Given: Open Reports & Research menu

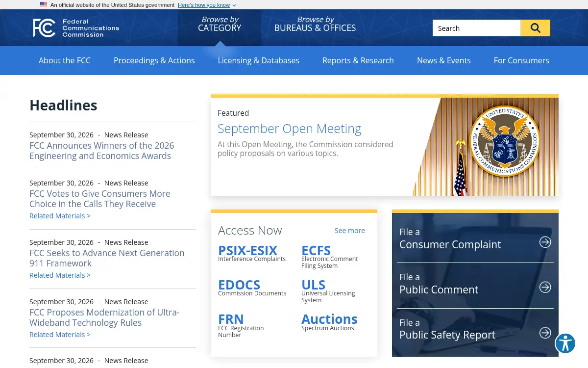Looking at the screenshot, I should click(358, 60).
